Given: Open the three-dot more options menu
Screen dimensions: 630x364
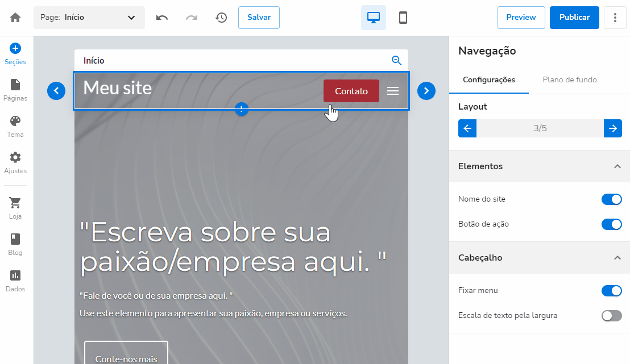Looking at the screenshot, I should coord(615,17).
